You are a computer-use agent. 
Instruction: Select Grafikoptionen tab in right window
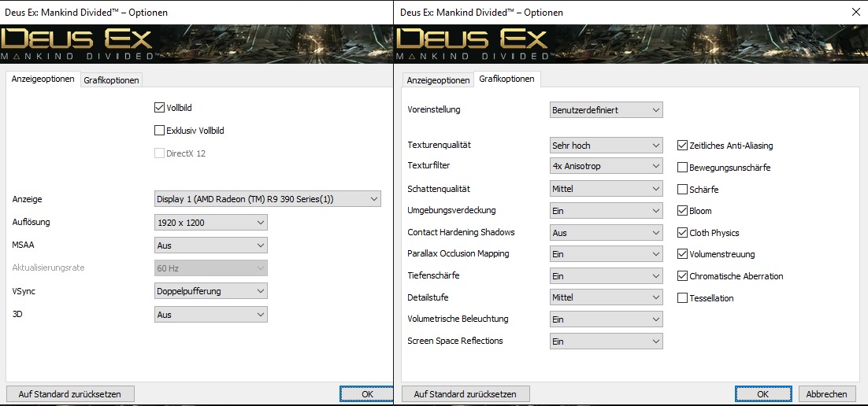tap(506, 79)
